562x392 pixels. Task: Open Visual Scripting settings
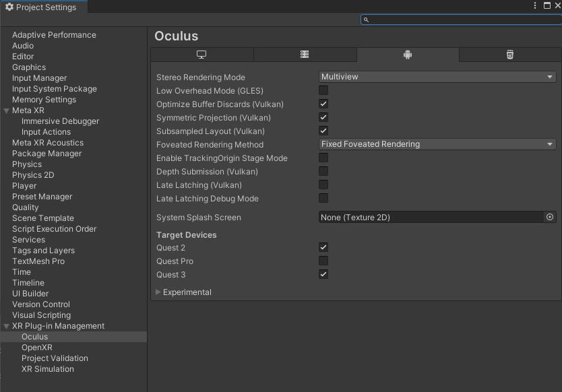[x=42, y=315]
